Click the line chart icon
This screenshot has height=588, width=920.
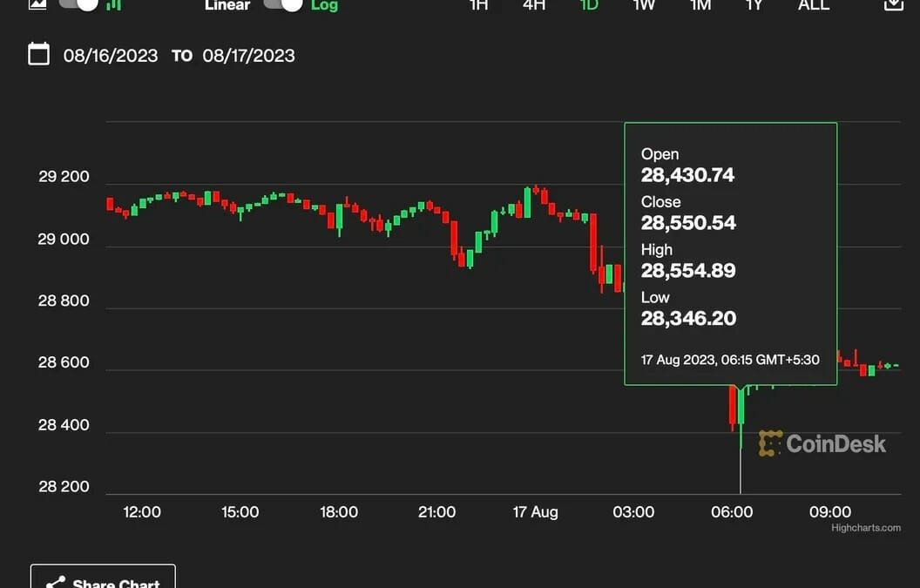[37, 3]
